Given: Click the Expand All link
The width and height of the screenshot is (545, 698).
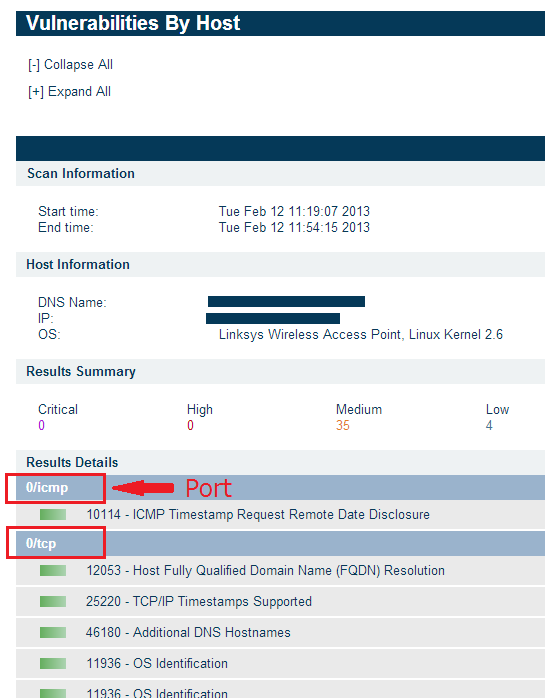Looking at the screenshot, I should (69, 92).
